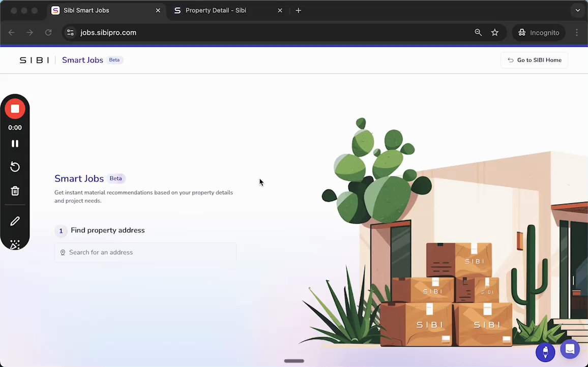Click the Smart Jobs header title
This screenshot has height=367, width=588.
(82, 60)
